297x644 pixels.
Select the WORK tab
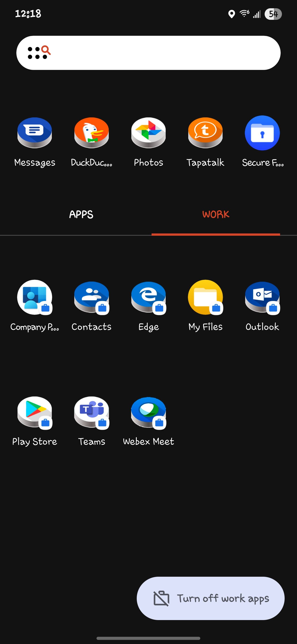coord(216,214)
